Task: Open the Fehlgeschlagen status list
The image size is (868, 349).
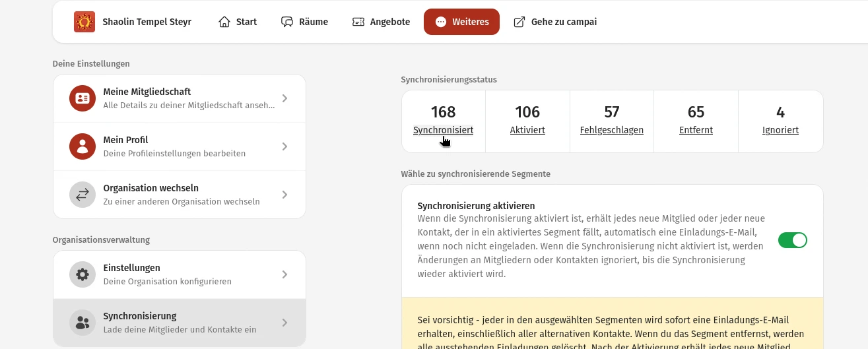Action: point(612,130)
